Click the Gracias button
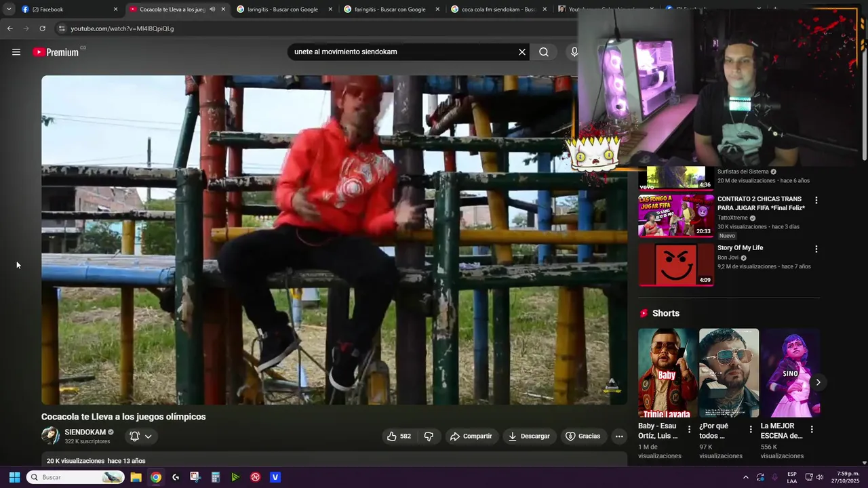The height and width of the screenshot is (488, 868). click(583, 436)
